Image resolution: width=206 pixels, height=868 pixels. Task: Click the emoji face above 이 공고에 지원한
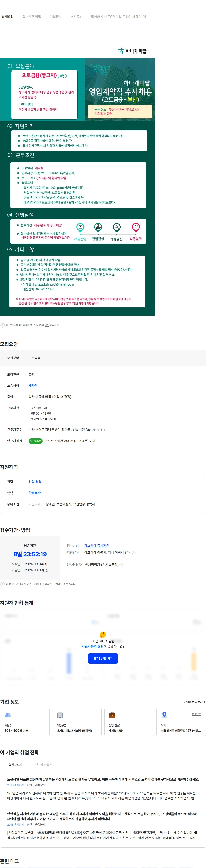(x=103, y=635)
